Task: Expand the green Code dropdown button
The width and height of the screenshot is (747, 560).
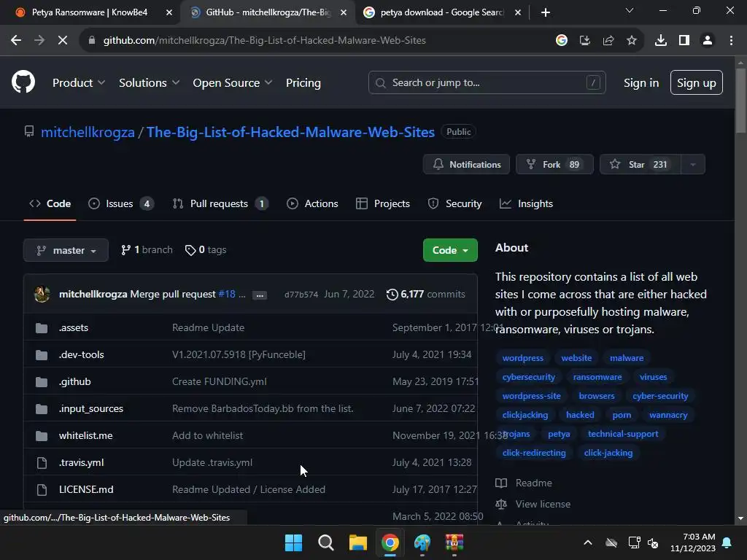Action: click(x=450, y=250)
